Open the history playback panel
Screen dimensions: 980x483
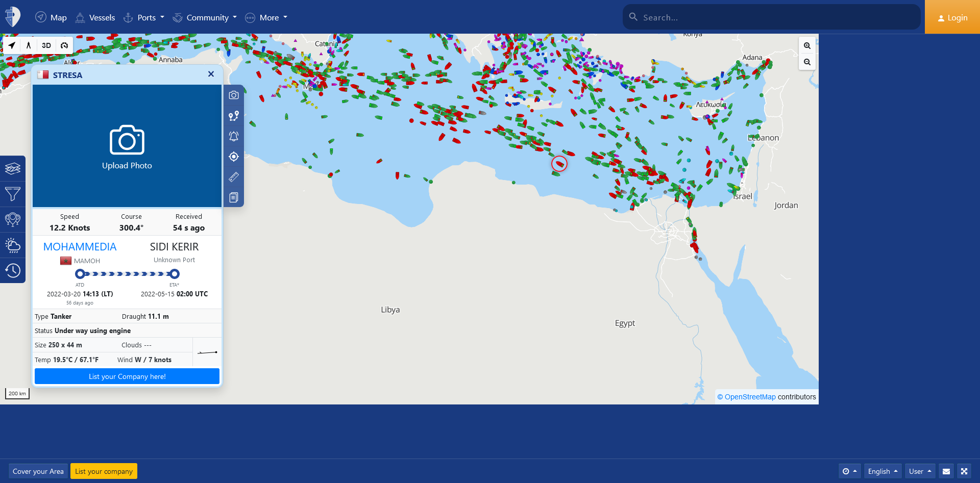click(x=13, y=270)
